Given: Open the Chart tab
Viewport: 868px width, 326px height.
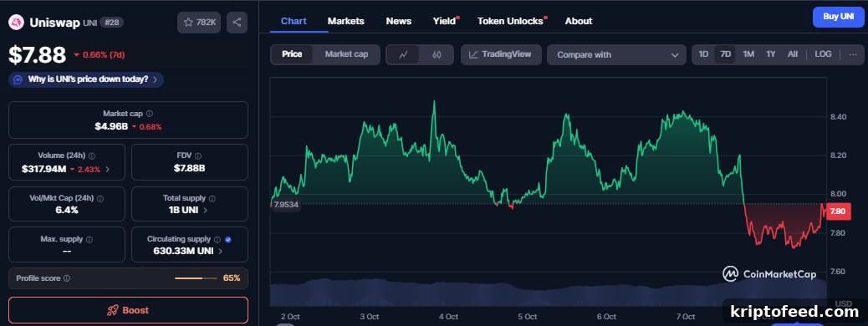Looking at the screenshot, I should [294, 21].
